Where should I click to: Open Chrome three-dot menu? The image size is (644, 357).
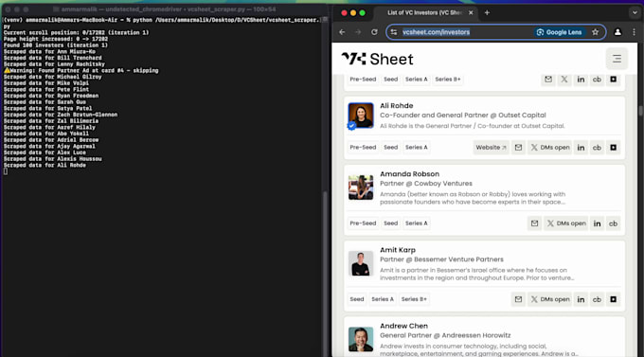click(x=634, y=32)
